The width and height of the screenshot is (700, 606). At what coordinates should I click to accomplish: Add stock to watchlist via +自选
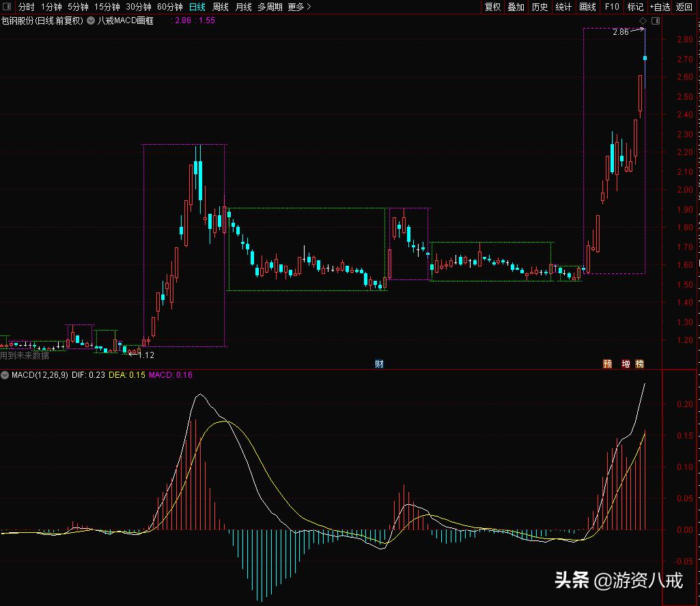point(659,7)
